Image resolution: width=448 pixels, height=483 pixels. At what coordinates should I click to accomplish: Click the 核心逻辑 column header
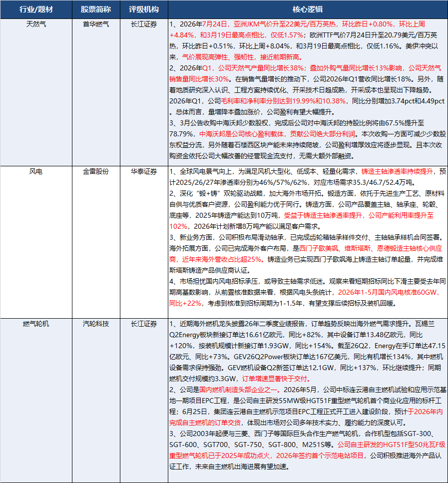tap(308, 9)
